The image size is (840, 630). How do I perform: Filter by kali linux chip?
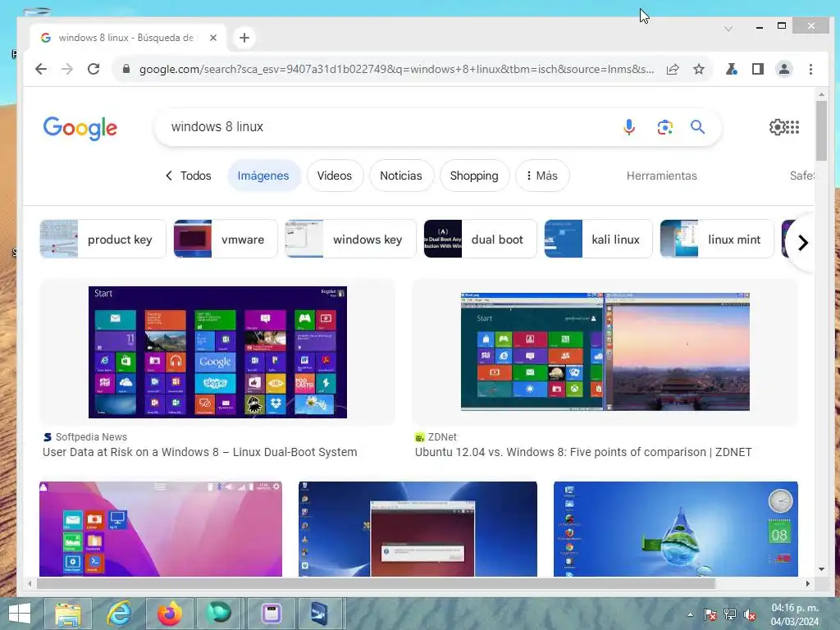click(598, 239)
